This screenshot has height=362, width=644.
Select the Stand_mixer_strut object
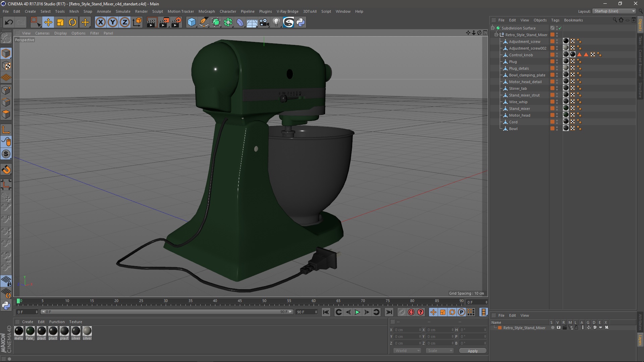coord(524,95)
